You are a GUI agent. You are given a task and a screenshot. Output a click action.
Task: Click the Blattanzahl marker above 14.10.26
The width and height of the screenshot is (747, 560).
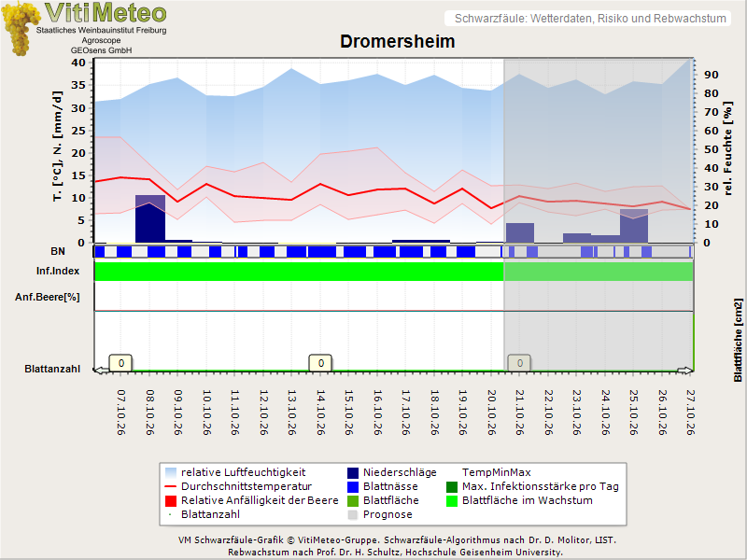[320, 363]
